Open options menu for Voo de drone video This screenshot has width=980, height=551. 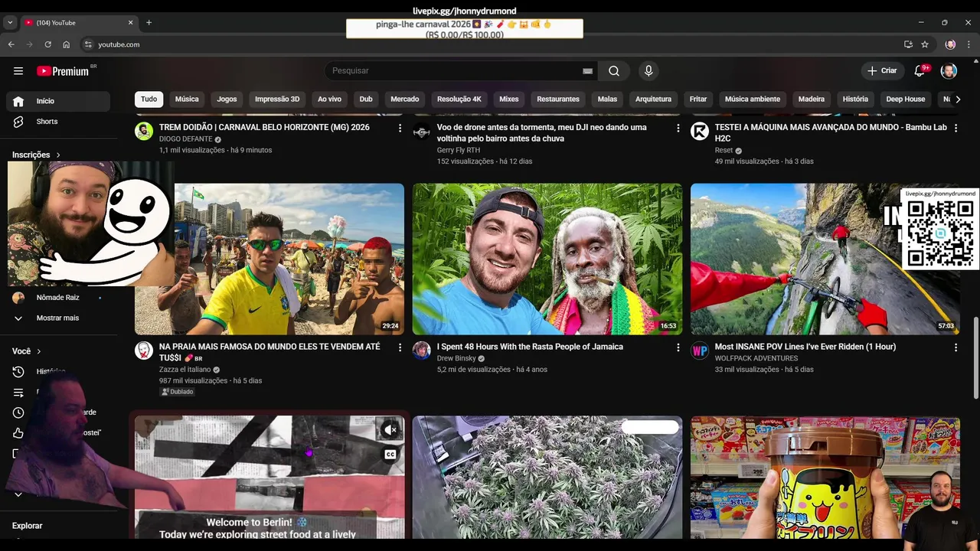pyautogui.click(x=678, y=129)
